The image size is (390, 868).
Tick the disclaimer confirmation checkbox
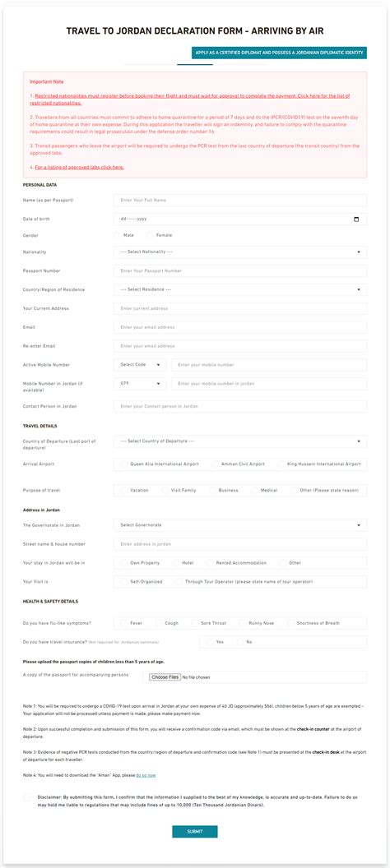tap(27, 797)
